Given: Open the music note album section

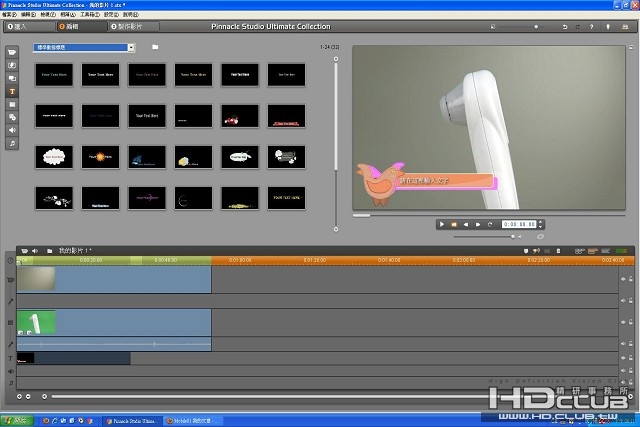Looking at the screenshot, I should 12,143.
